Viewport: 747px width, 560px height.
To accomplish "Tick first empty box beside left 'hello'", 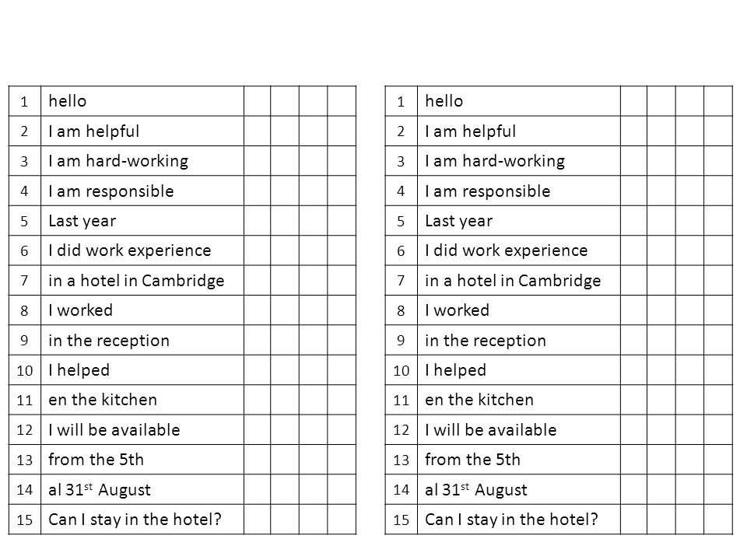I will click(x=258, y=101).
